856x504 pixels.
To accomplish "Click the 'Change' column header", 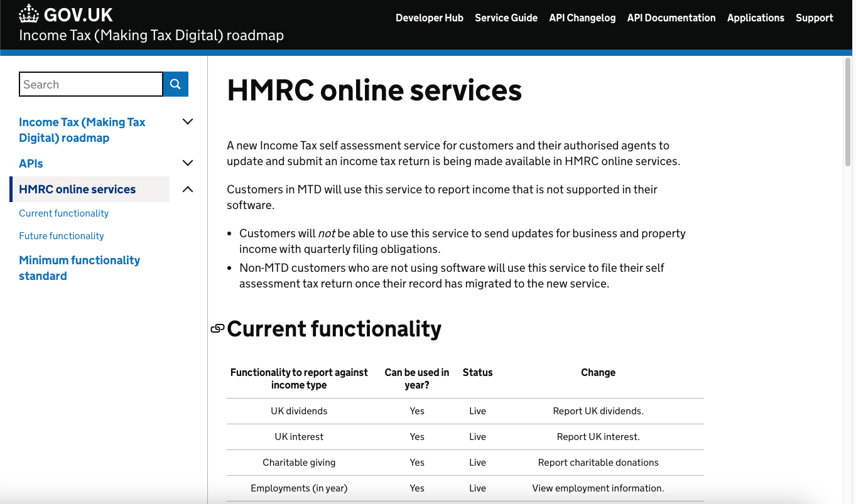I will [x=599, y=372].
